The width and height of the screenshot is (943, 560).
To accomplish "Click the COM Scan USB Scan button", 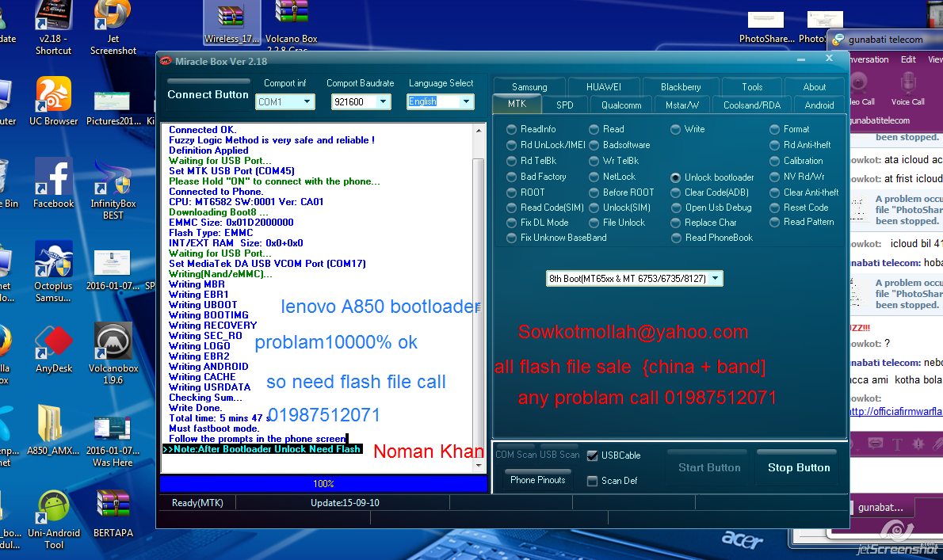I will coord(537,454).
